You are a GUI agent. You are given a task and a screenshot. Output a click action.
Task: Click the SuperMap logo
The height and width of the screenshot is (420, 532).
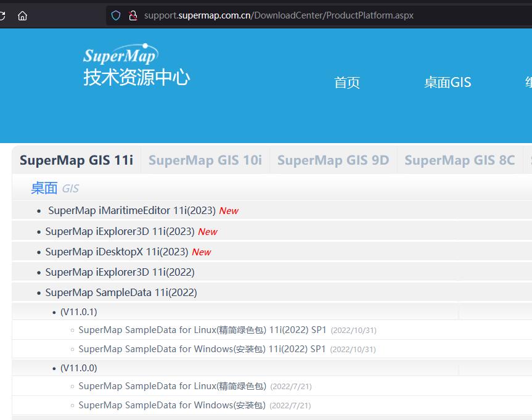[x=120, y=54]
